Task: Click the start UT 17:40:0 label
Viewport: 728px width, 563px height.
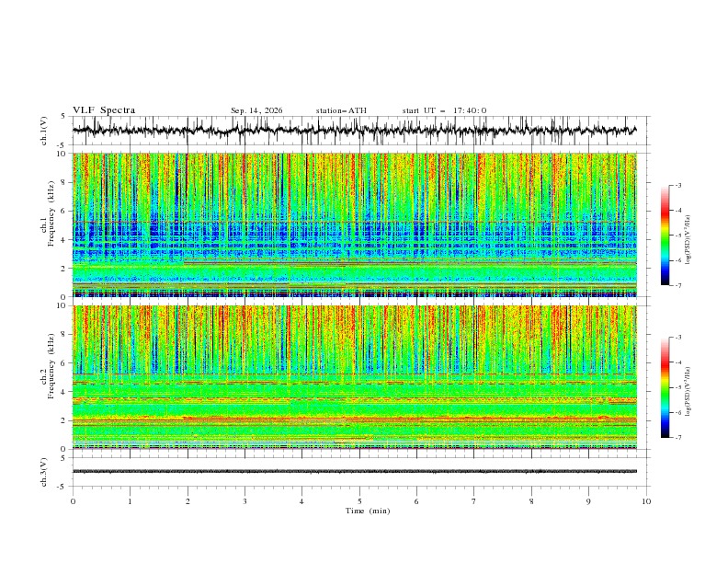Action: pyautogui.click(x=444, y=110)
